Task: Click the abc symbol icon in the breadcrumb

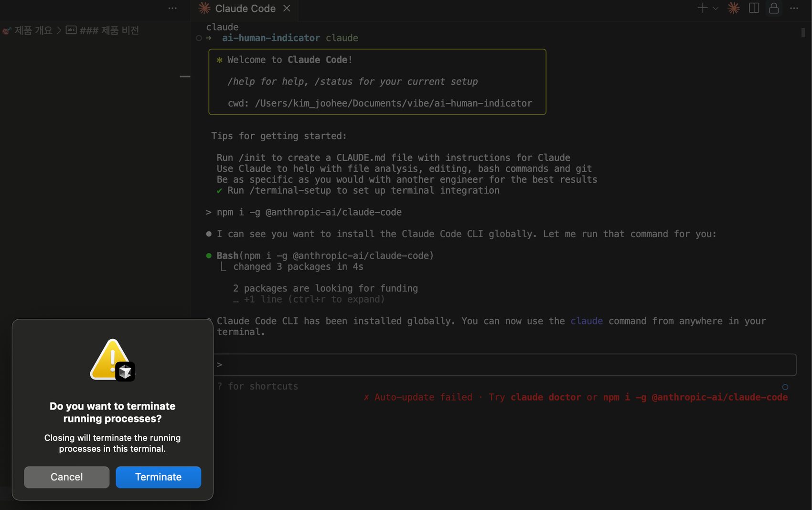Action: pyautogui.click(x=71, y=30)
